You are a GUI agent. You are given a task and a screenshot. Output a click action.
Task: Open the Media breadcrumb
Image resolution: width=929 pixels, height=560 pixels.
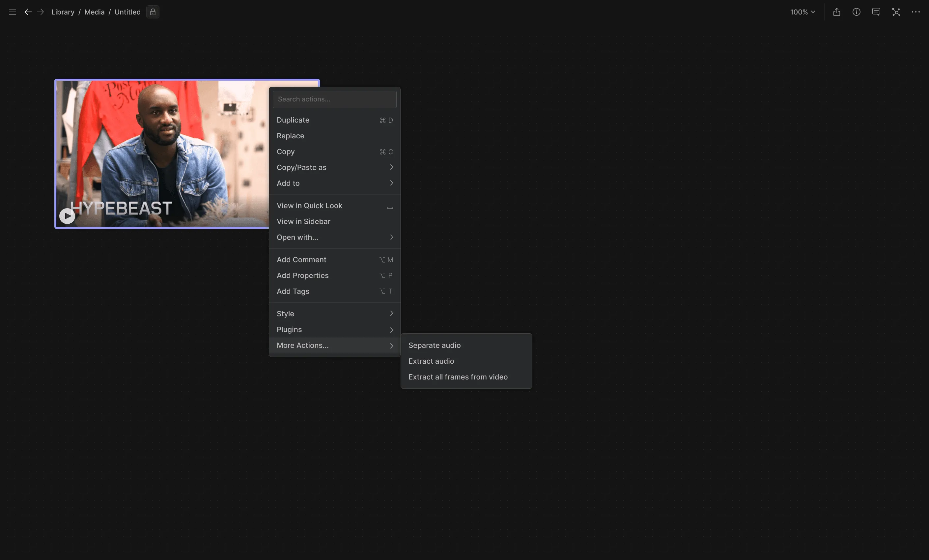tap(94, 12)
